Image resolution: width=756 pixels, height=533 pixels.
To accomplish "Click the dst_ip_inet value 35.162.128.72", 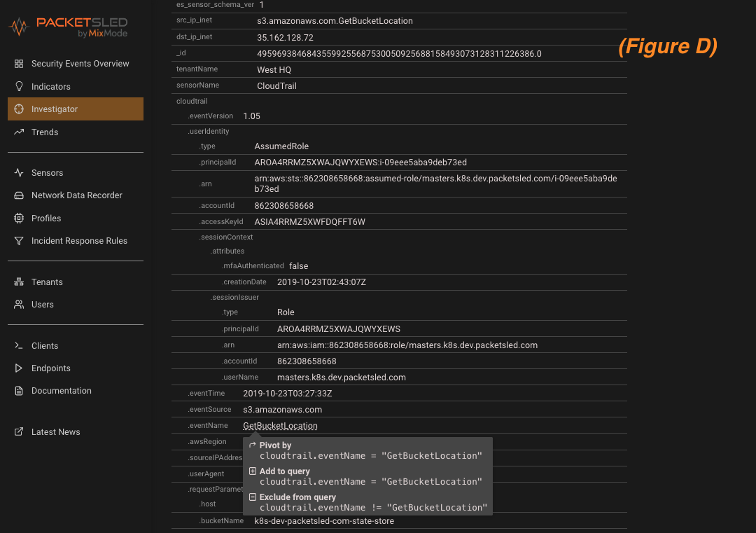I will tap(285, 38).
